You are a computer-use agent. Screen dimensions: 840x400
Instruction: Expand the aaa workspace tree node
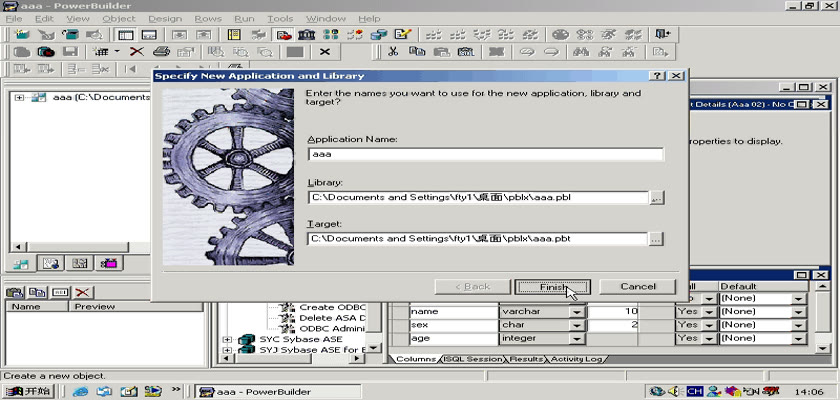20,97
